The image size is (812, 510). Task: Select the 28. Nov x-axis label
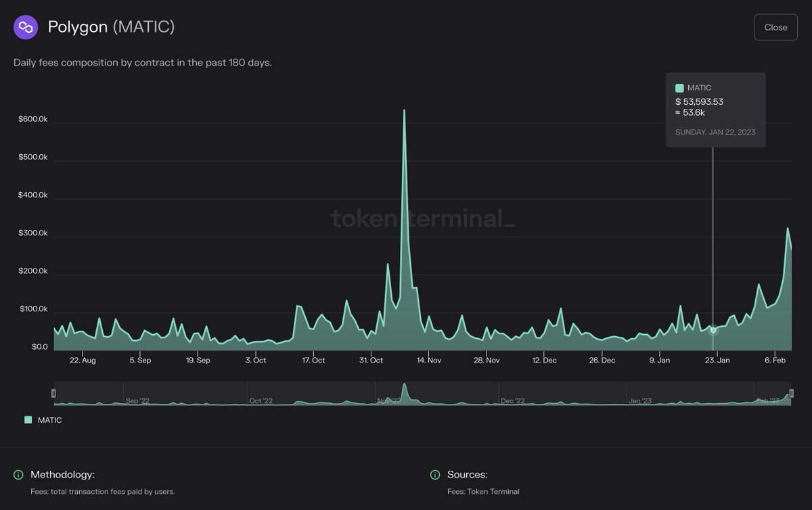pyautogui.click(x=487, y=361)
